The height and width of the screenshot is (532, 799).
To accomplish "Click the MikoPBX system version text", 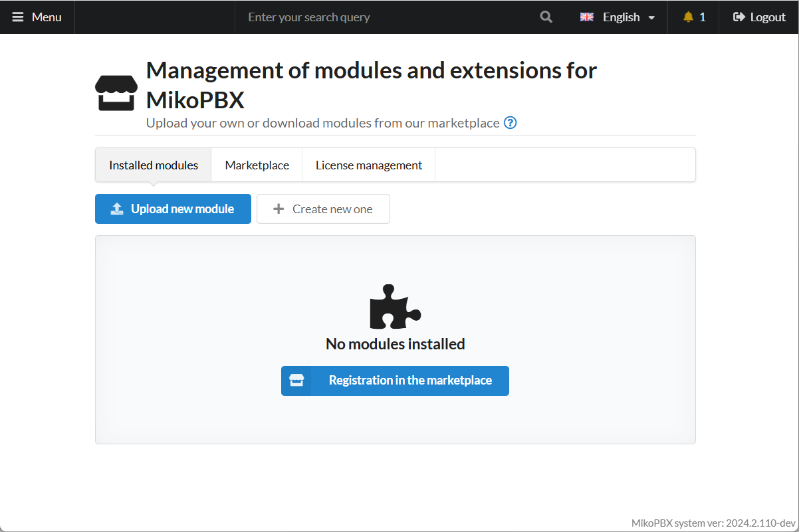I will [713, 523].
